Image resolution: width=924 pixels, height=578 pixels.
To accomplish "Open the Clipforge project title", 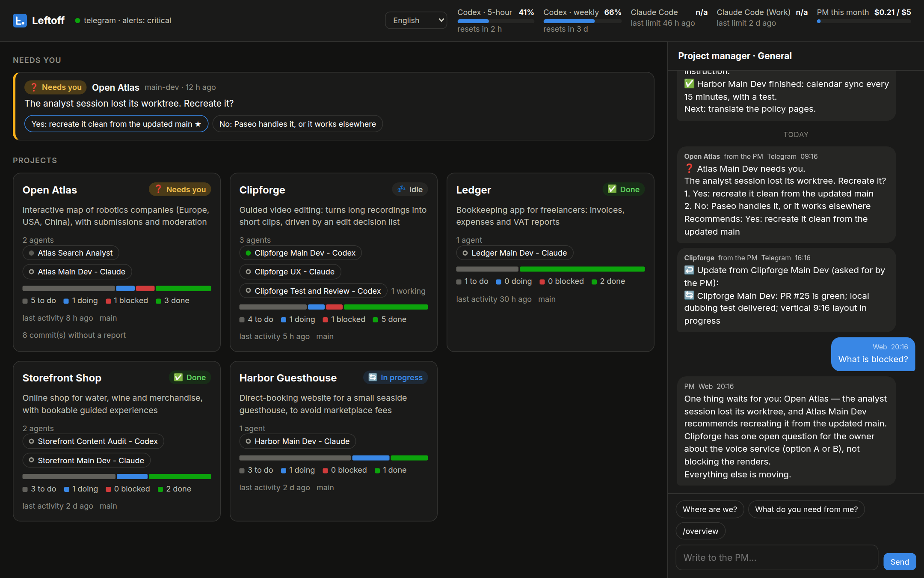I will click(x=262, y=190).
